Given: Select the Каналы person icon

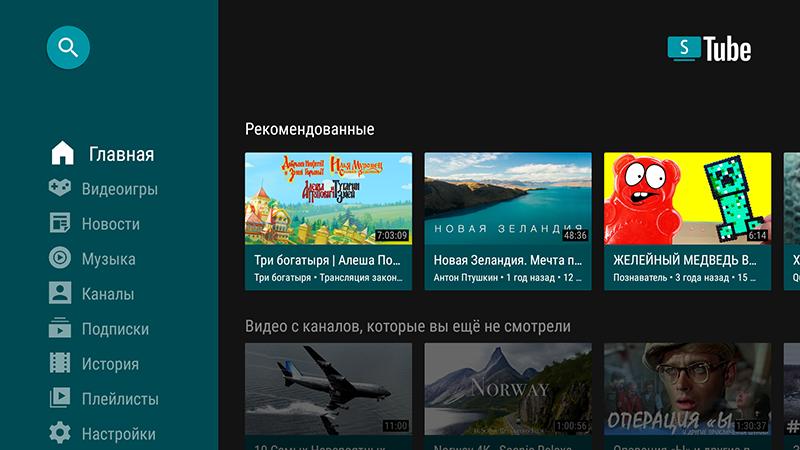Looking at the screenshot, I should coord(61,294).
